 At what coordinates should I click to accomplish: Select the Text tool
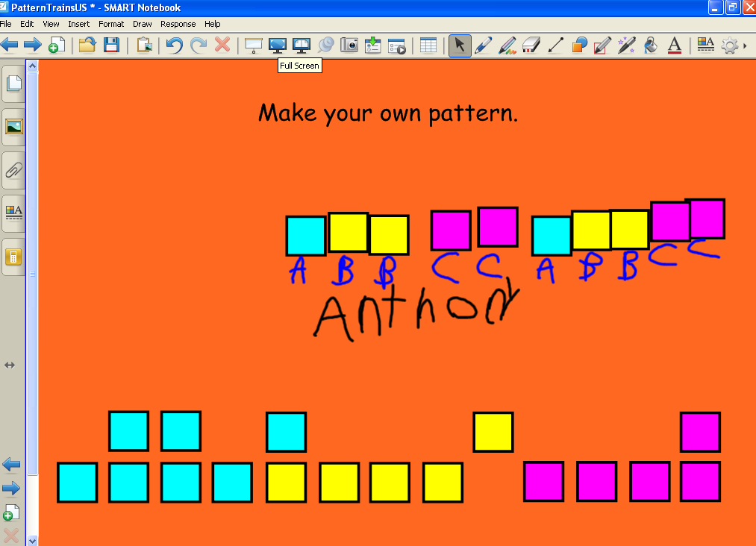tap(675, 45)
